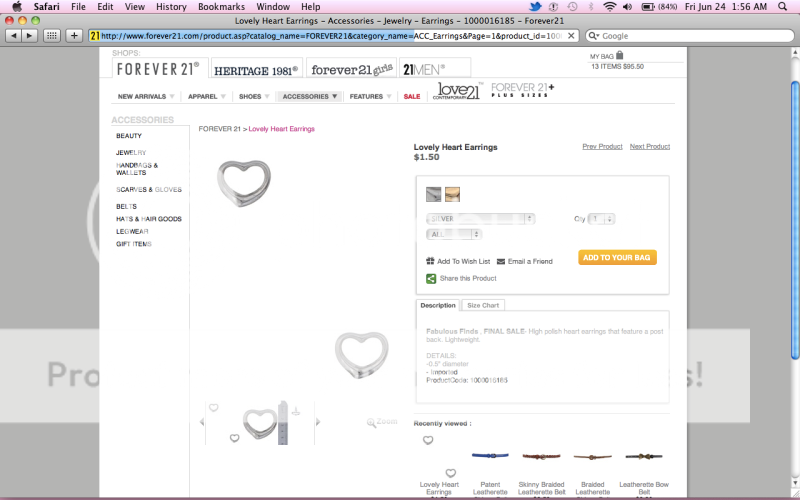
Task: Click the add bookmark plus button
Action: [74, 36]
